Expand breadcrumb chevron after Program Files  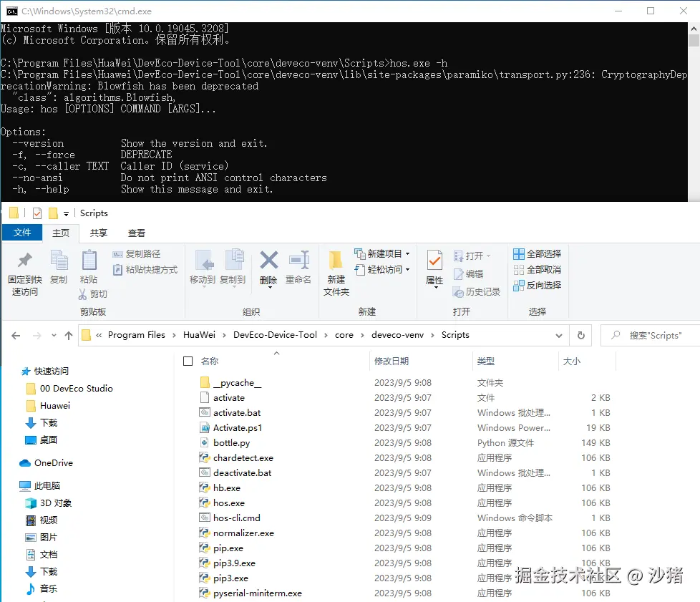pyautogui.click(x=174, y=336)
